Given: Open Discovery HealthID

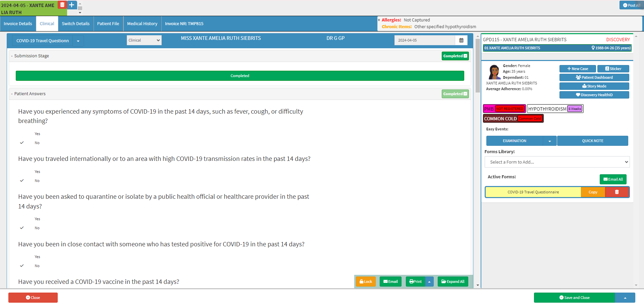Looking at the screenshot, I should coord(594,95).
